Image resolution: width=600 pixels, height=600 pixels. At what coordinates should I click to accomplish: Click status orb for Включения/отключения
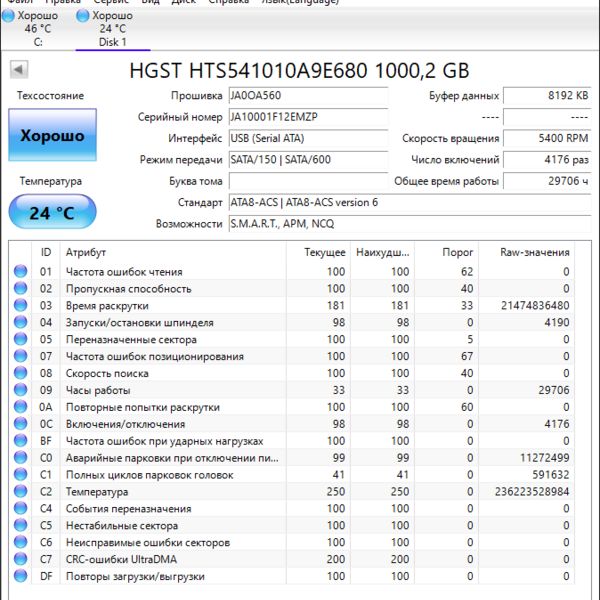[x=21, y=423]
